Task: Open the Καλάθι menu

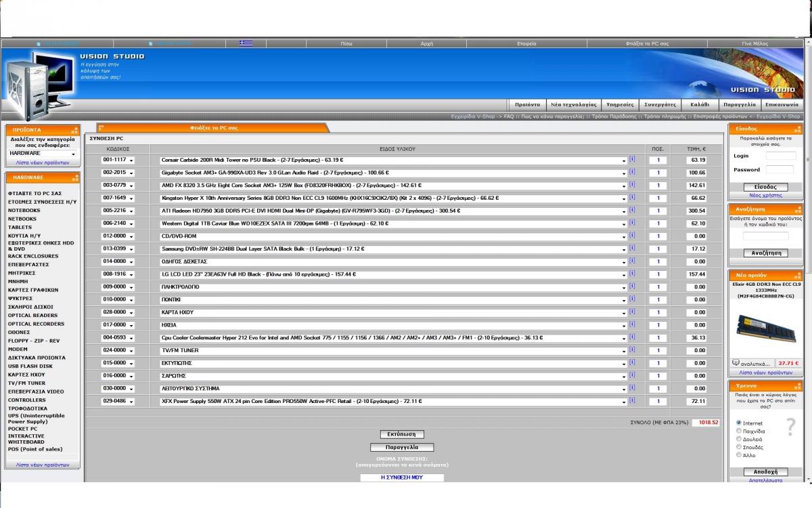Action: (700, 105)
